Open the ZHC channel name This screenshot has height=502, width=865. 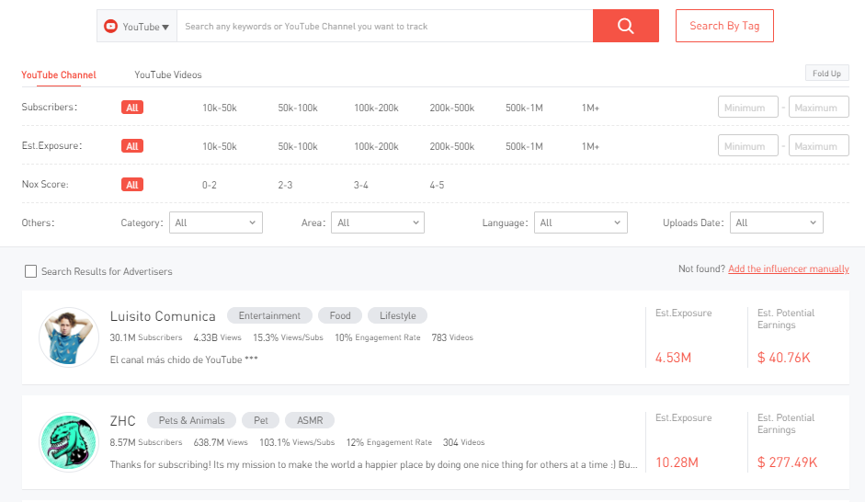coord(122,421)
